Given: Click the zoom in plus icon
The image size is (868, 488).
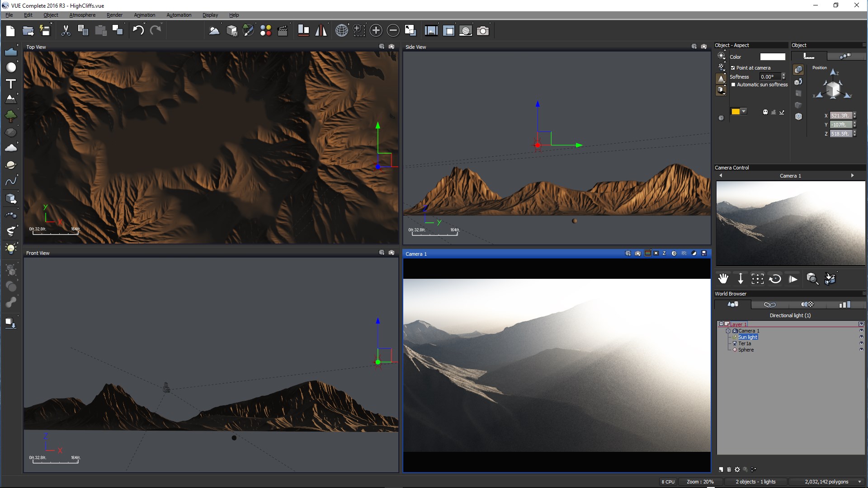Looking at the screenshot, I should click(376, 30).
